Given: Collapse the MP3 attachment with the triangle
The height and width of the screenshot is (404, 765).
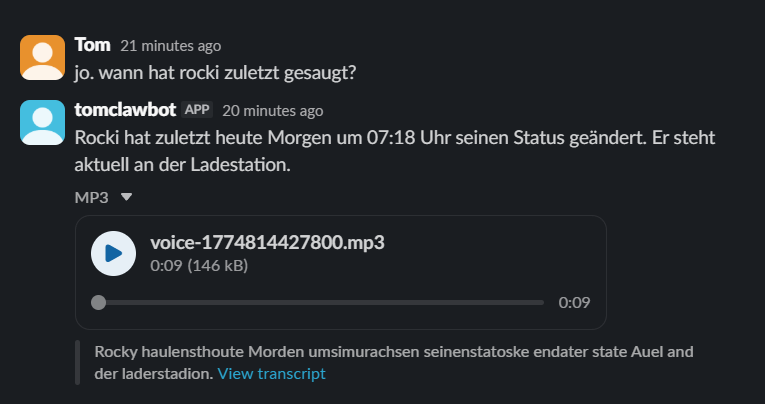Looking at the screenshot, I should point(126,197).
